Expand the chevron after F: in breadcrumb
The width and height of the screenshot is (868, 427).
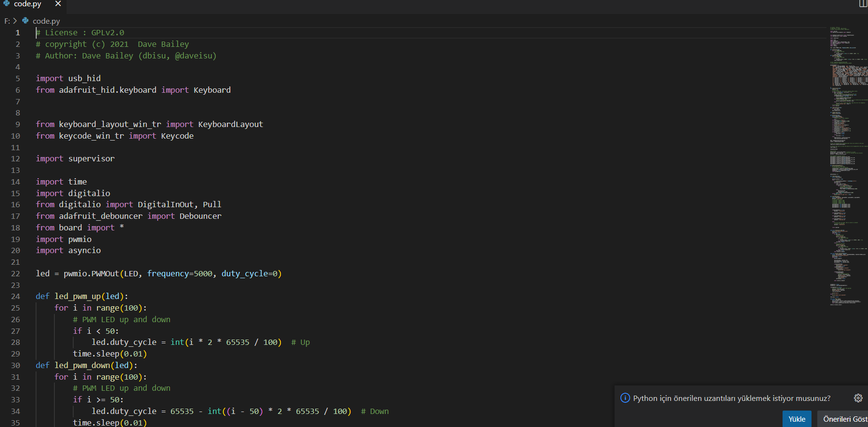point(15,21)
